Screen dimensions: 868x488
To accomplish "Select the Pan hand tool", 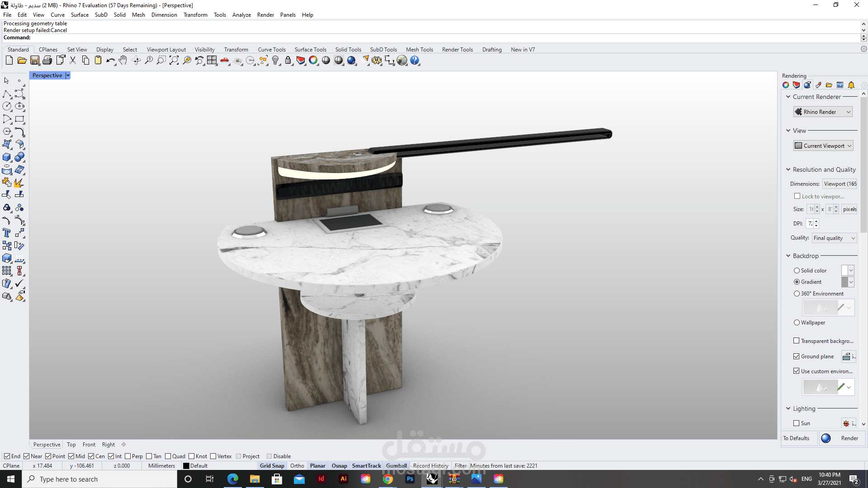I will click(x=123, y=61).
